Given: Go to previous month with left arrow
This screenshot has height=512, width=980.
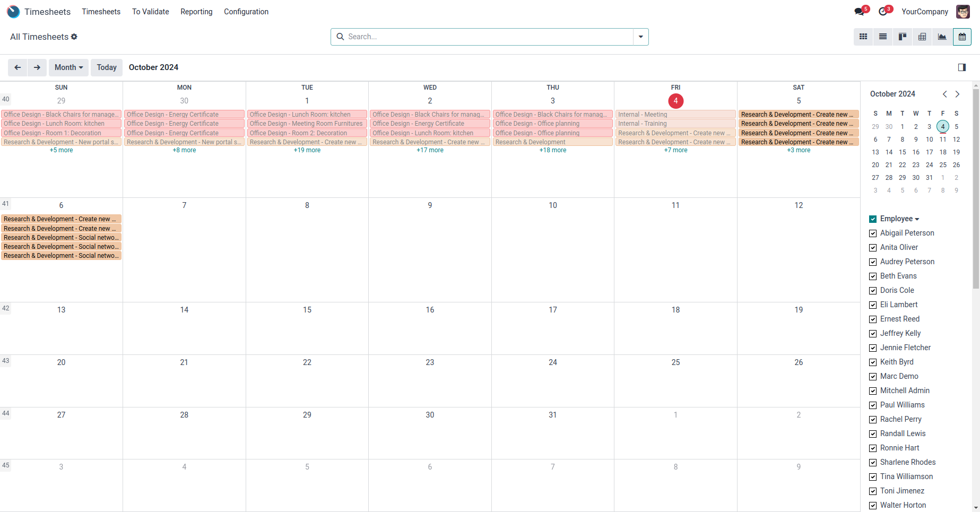Looking at the screenshot, I should click(x=18, y=67).
